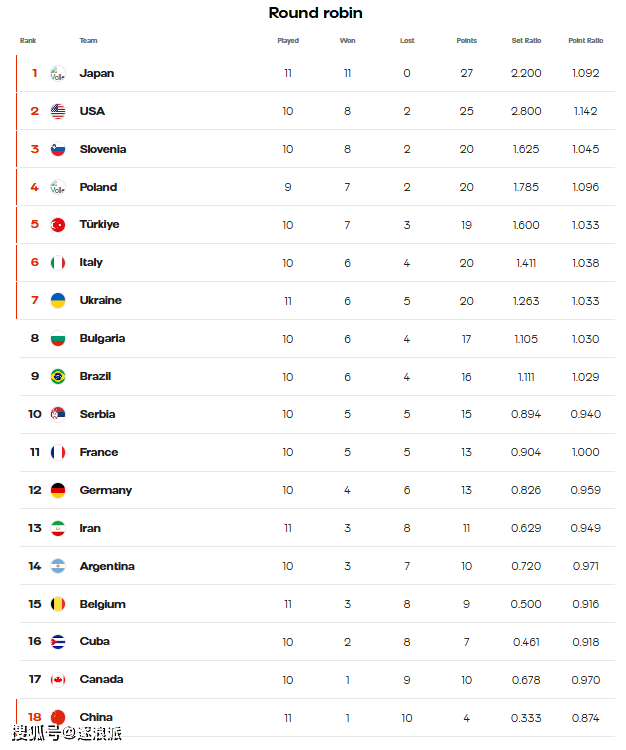The width and height of the screenshot is (626, 750).
Task: Click the USA flag icon
Action: 58,111
